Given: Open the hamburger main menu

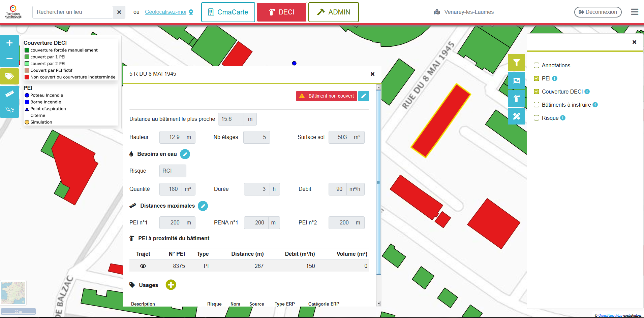Looking at the screenshot, I should 635,12.
